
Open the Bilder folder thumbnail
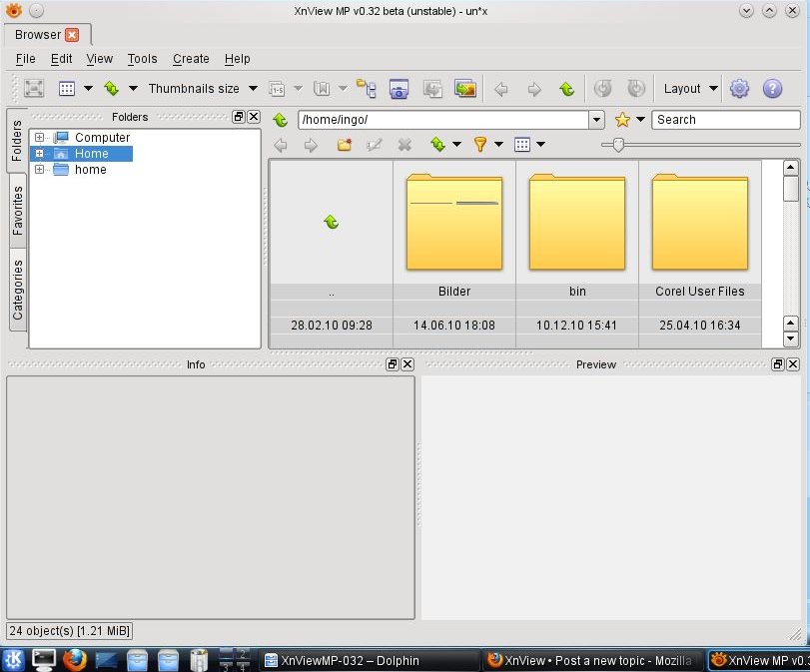click(454, 222)
